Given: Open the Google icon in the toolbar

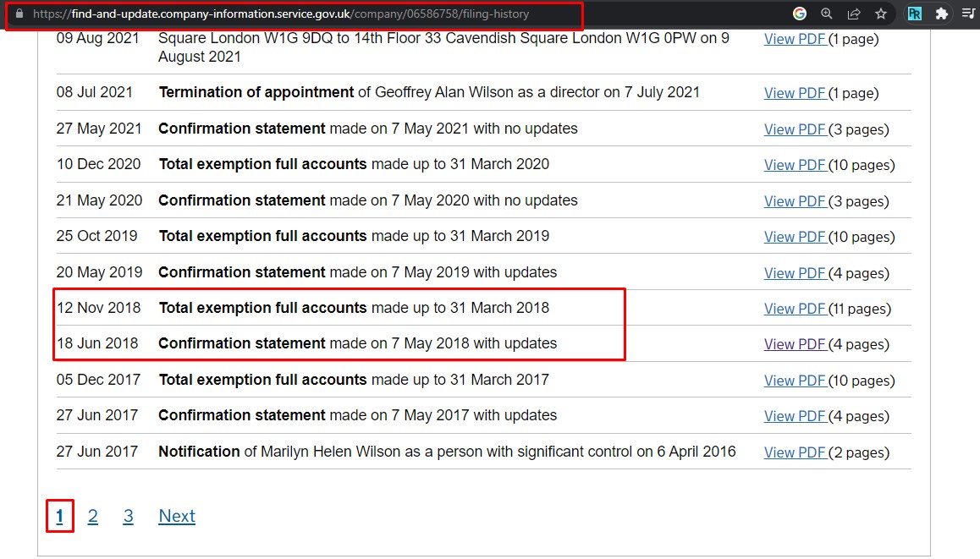Looking at the screenshot, I should [800, 14].
